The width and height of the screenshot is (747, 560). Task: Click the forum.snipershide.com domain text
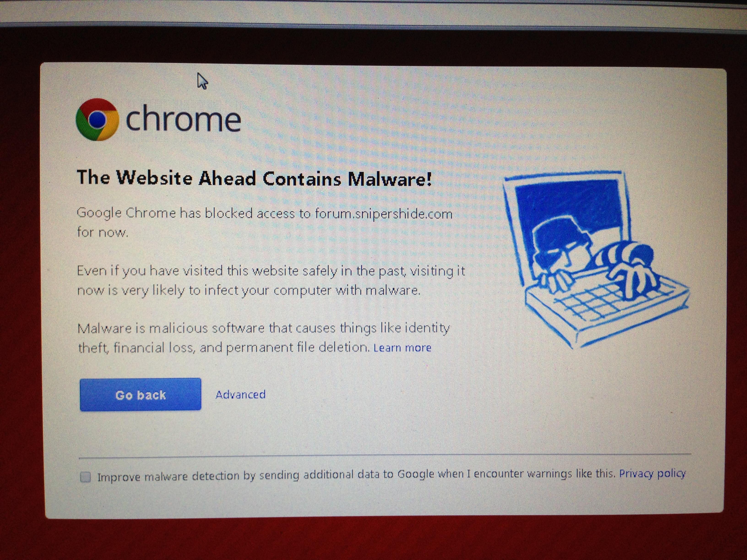point(384,214)
